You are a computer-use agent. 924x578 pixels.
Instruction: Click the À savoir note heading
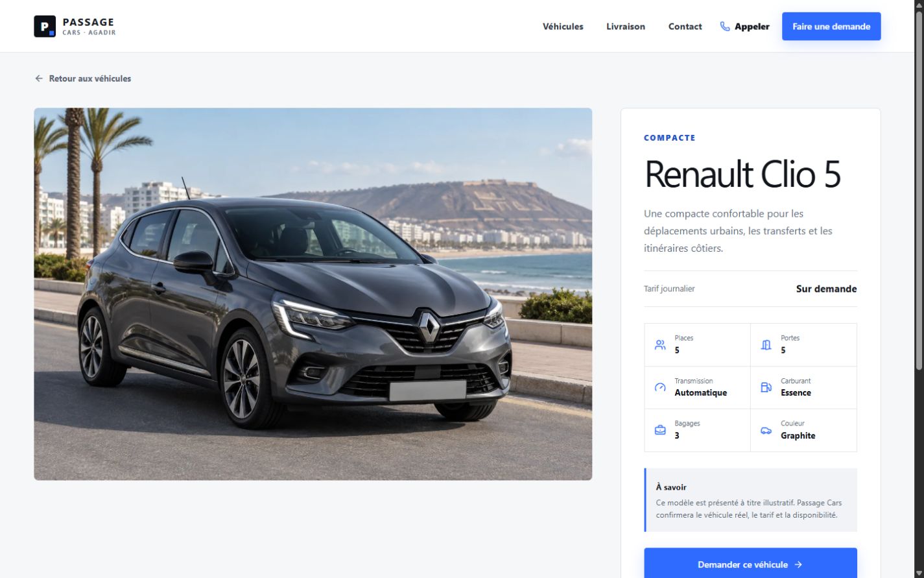(670, 487)
